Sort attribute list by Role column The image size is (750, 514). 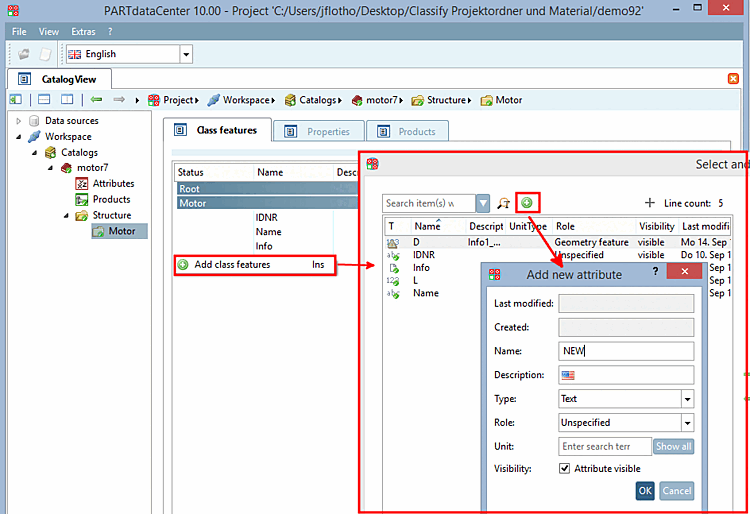coord(565,226)
